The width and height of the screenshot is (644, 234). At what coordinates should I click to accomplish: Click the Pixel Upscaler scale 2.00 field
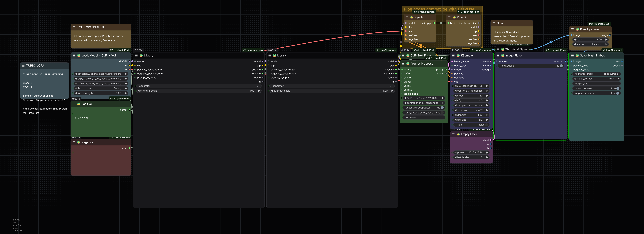590,39
